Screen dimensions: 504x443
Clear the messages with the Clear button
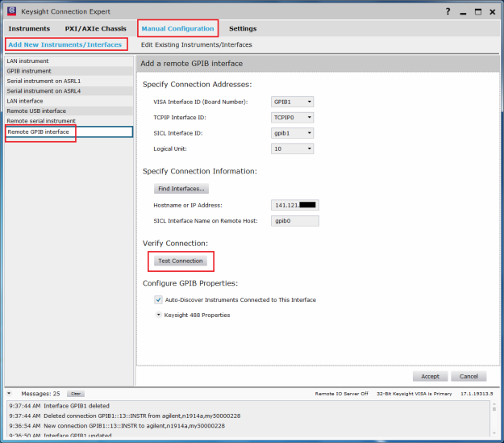[74, 394]
